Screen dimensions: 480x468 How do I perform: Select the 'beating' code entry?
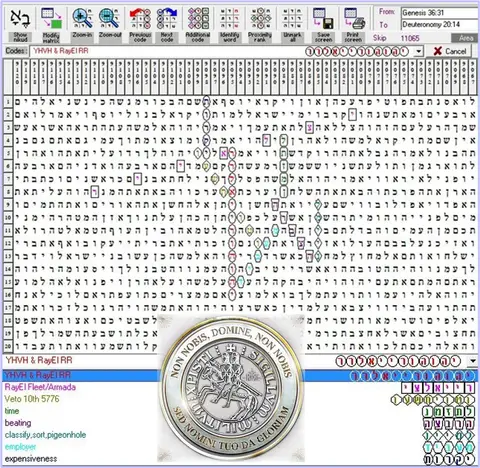[18, 423]
